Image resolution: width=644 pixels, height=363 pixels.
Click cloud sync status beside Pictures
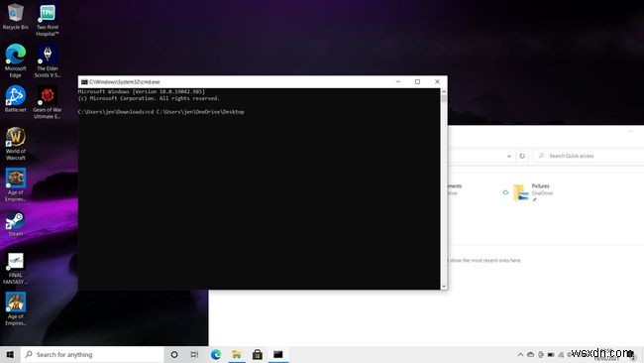click(x=505, y=192)
